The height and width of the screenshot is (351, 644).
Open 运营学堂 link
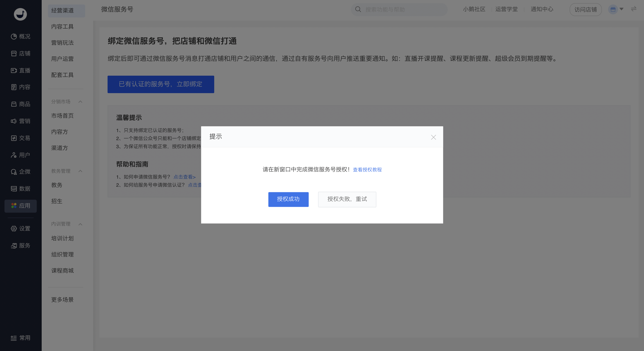pos(506,9)
